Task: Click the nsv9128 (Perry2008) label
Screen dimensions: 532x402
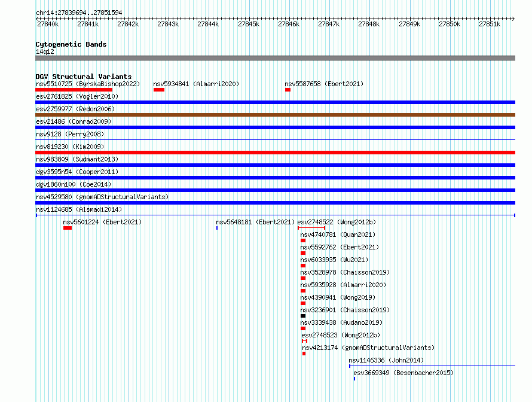Action: [x=70, y=134]
